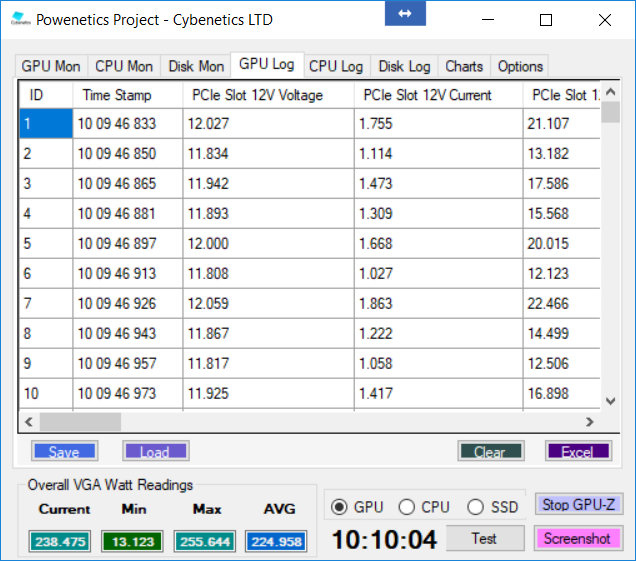Viewport: 636px width, 561px height.
Task: Click time stamp cell 10 09 46 865
Action: click(x=128, y=183)
